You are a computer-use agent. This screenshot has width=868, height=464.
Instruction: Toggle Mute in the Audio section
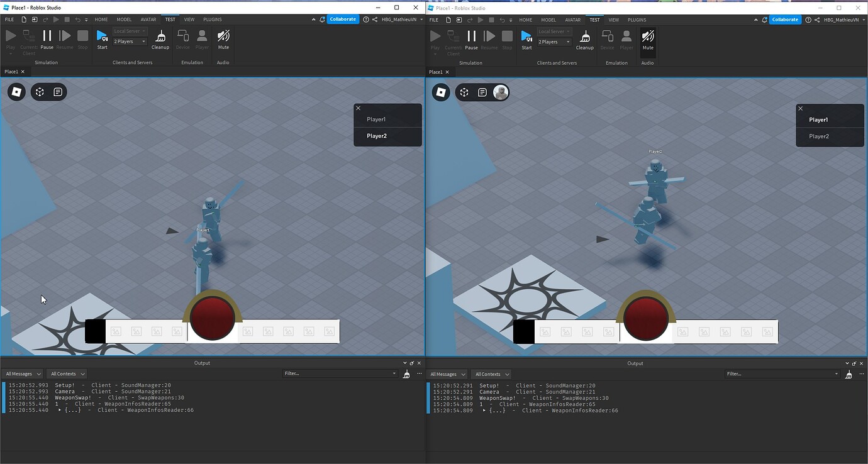point(223,38)
